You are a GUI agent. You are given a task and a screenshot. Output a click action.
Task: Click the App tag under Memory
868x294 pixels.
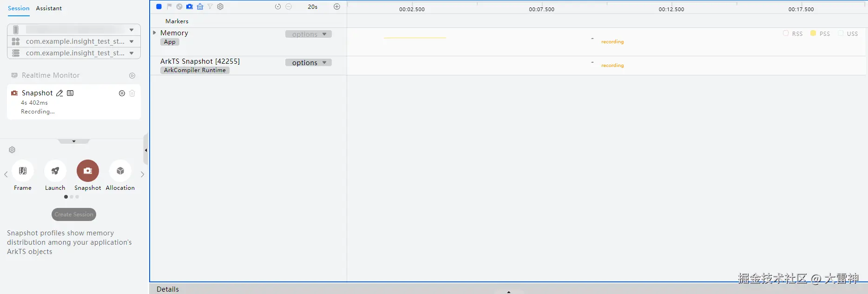170,42
